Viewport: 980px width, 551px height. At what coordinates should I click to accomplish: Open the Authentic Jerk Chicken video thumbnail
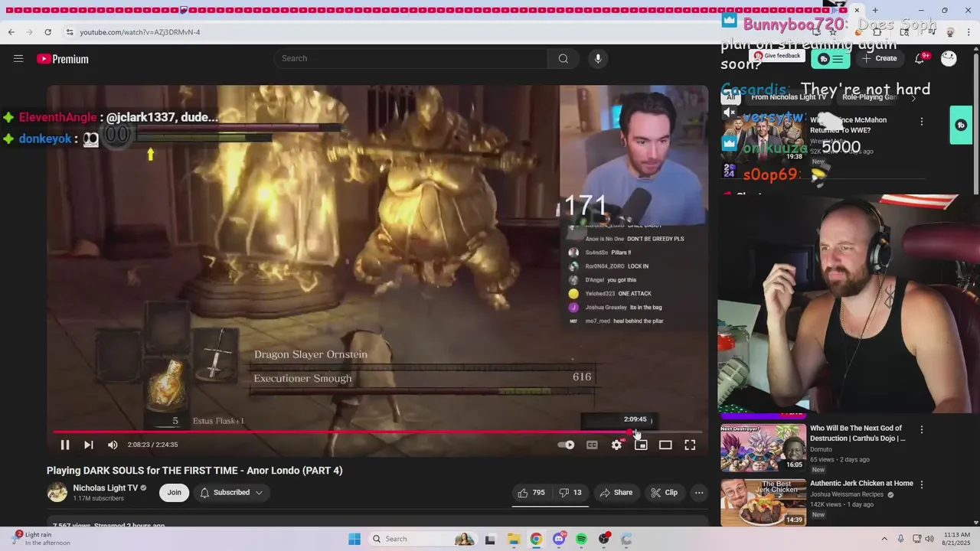pyautogui.click(x=763, y=503)
